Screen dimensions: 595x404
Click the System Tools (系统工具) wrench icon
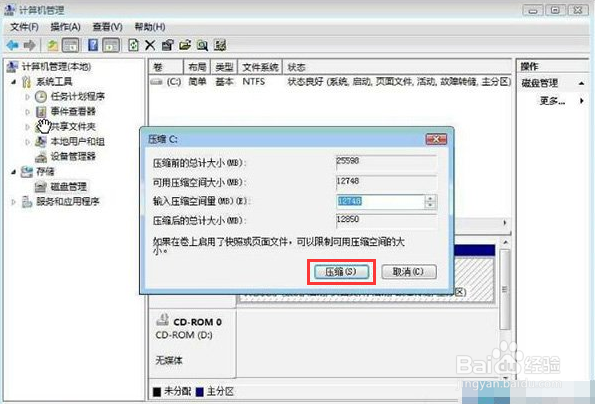pos(27,82)
